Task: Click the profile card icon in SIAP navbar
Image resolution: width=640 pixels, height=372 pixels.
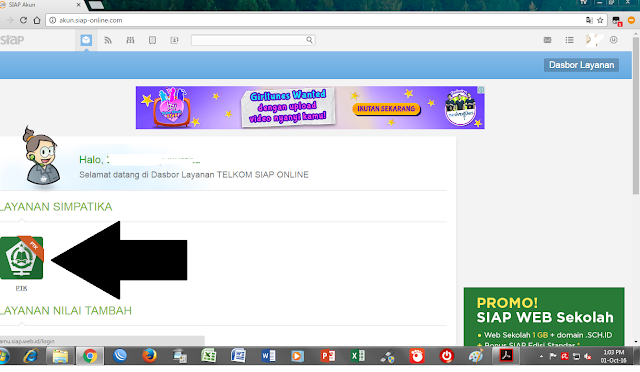Action: pos(174,40)
